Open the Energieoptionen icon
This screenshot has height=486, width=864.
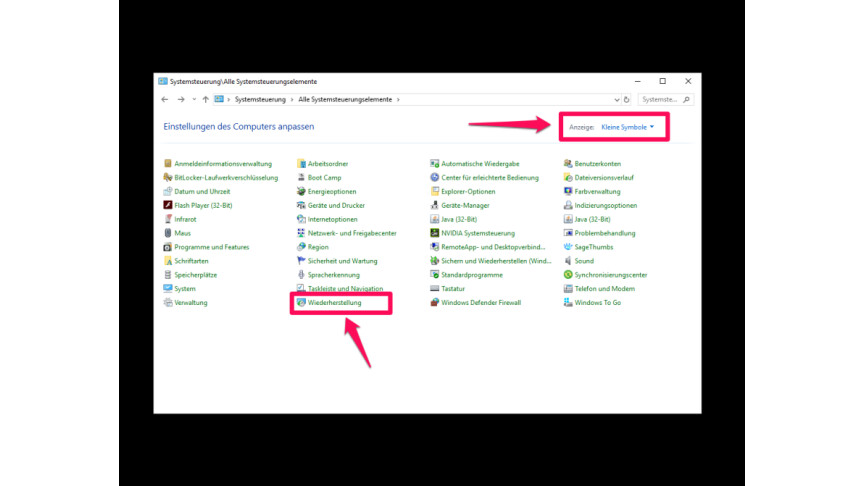(x=301, y=191)
